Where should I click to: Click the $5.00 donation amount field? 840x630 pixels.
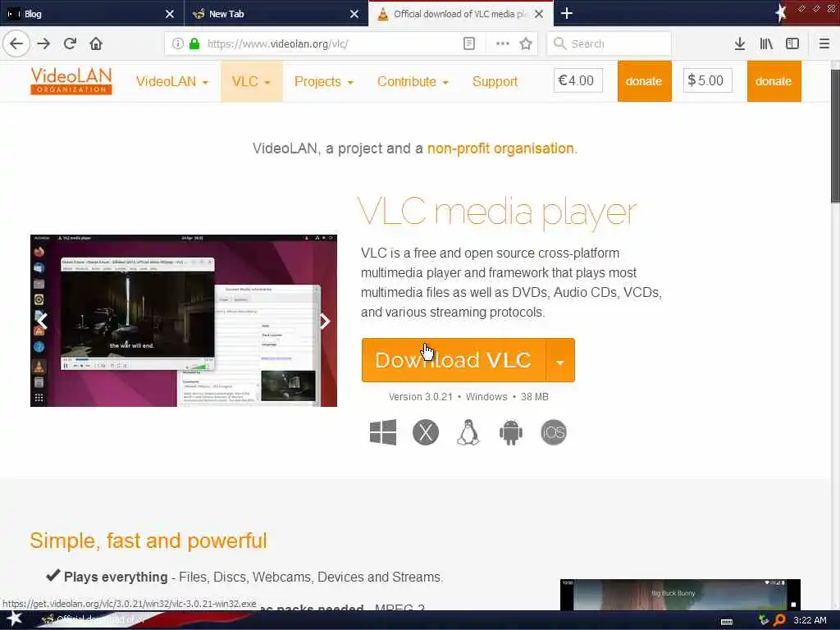click(x=707, y=80)
